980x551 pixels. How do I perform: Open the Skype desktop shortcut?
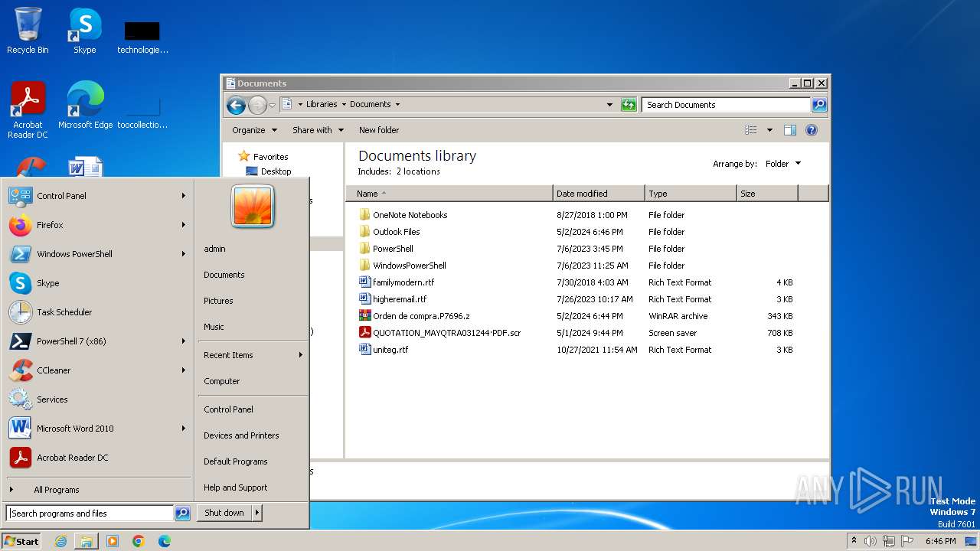coord(85,31)
